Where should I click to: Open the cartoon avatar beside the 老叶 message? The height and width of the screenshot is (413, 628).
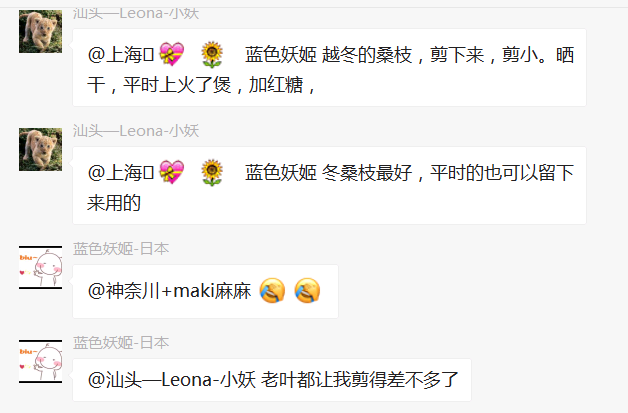pos(40,361)
